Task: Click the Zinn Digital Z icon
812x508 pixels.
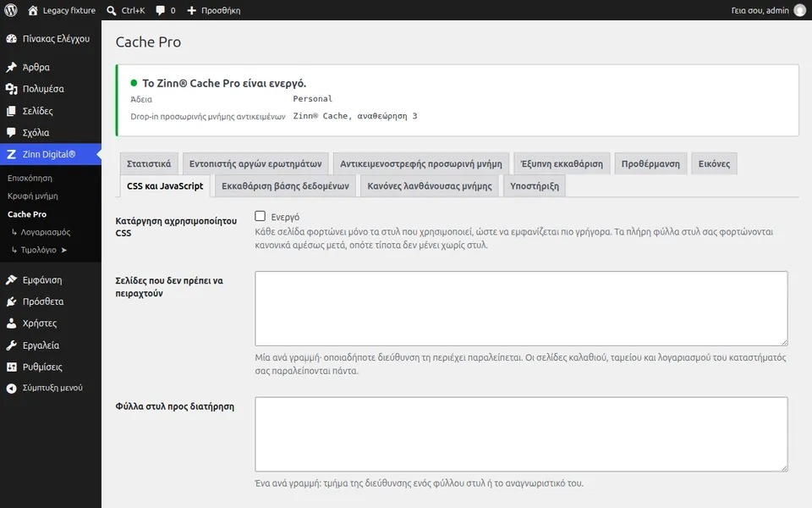Action: (11, 154)
